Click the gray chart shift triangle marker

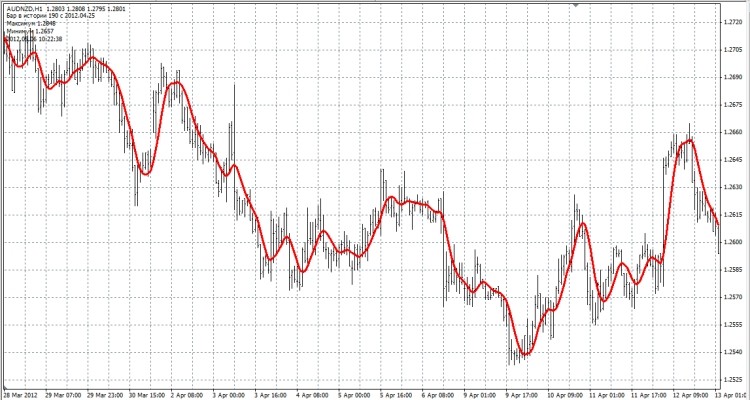click(x=575, y=5)
